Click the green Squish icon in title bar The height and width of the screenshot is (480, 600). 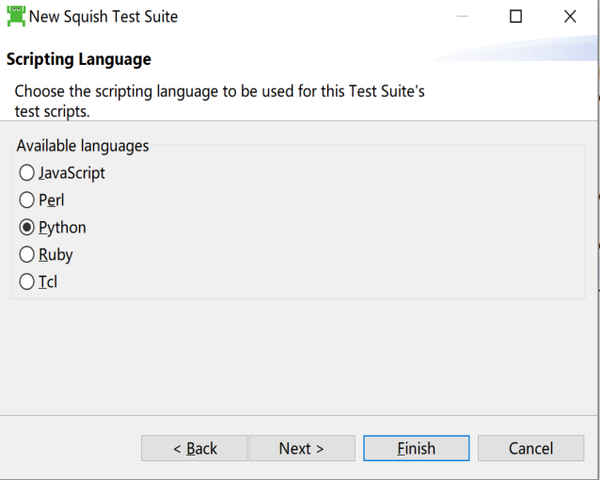tap(15, 16)
